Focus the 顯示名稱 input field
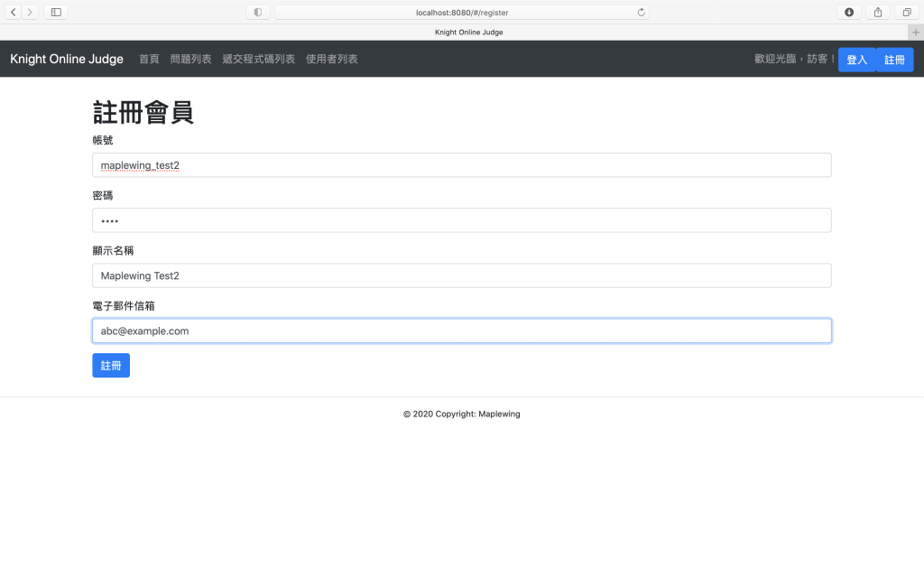The width and height of the screenshot is (924, 578). (462, 275)
